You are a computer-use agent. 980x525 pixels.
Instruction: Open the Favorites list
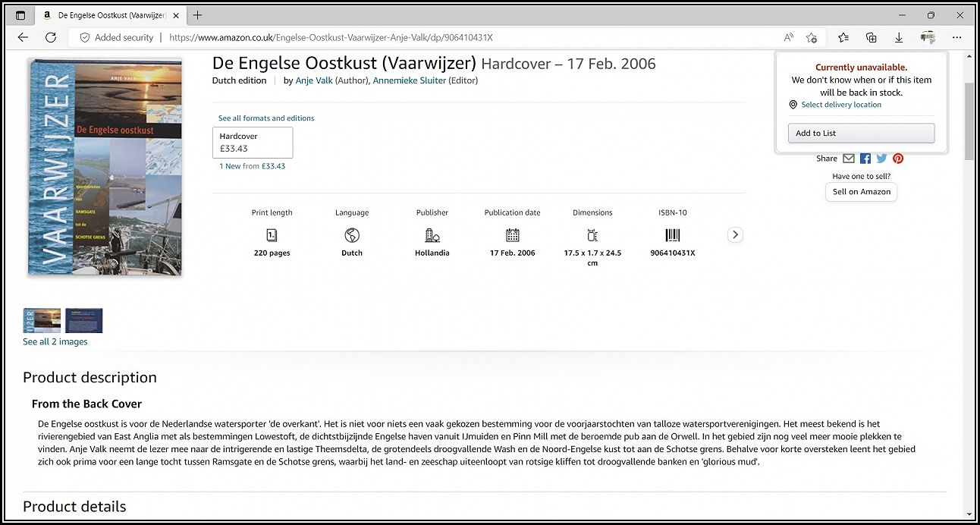click(x=843, y=37)
